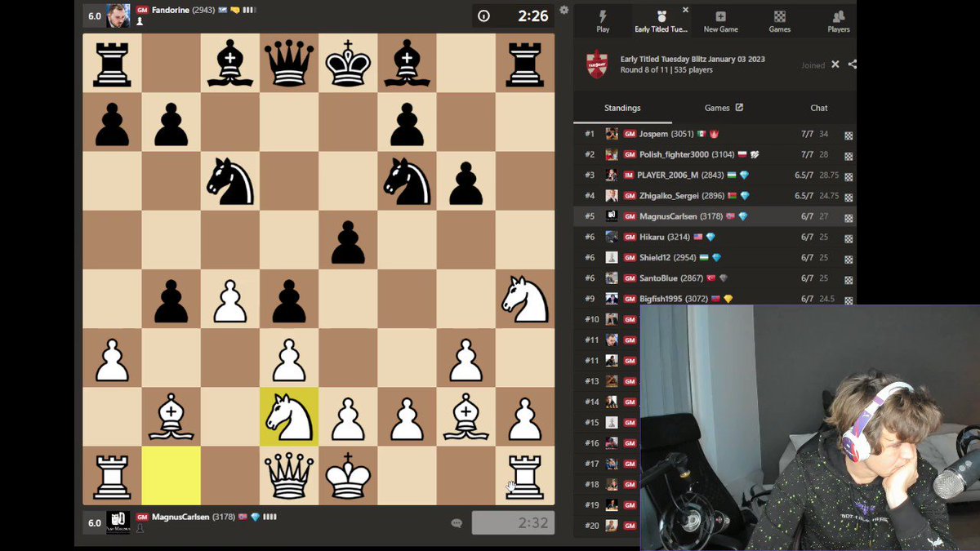Click the bottom clock showing 2:32

pos(513,523)
